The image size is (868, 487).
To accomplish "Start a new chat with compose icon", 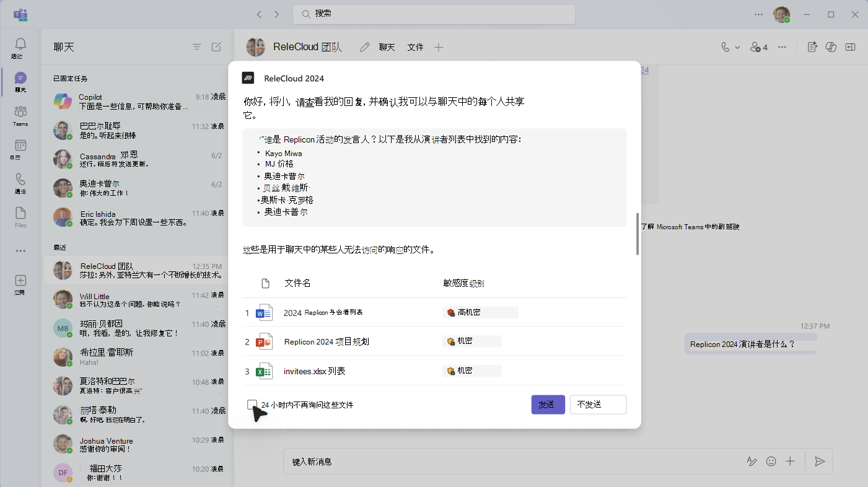I will [x=216, y=46].
